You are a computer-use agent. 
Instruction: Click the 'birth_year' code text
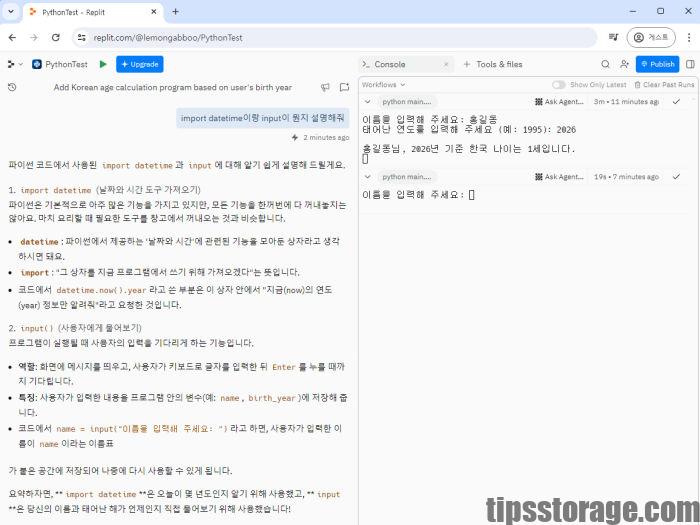coord(271,398)
